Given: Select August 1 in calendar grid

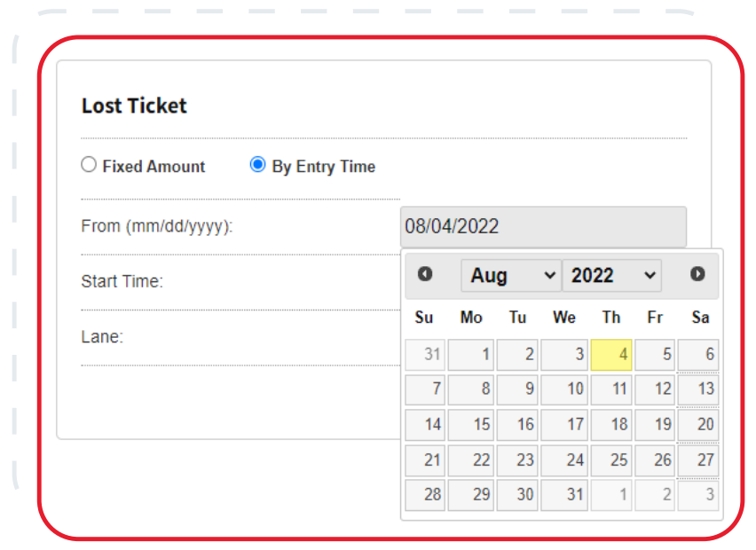Looking at the screenshot, I should (471, 354).
